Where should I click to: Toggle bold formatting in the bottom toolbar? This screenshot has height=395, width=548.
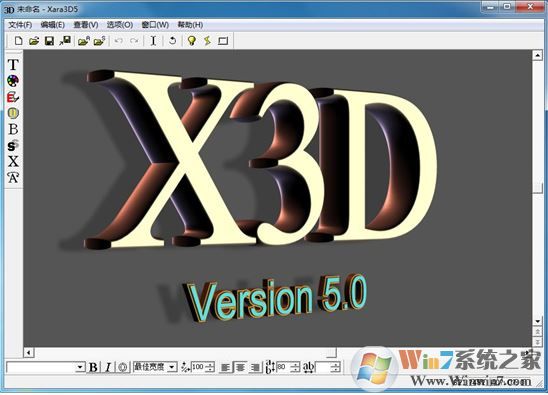click(93, 367)
